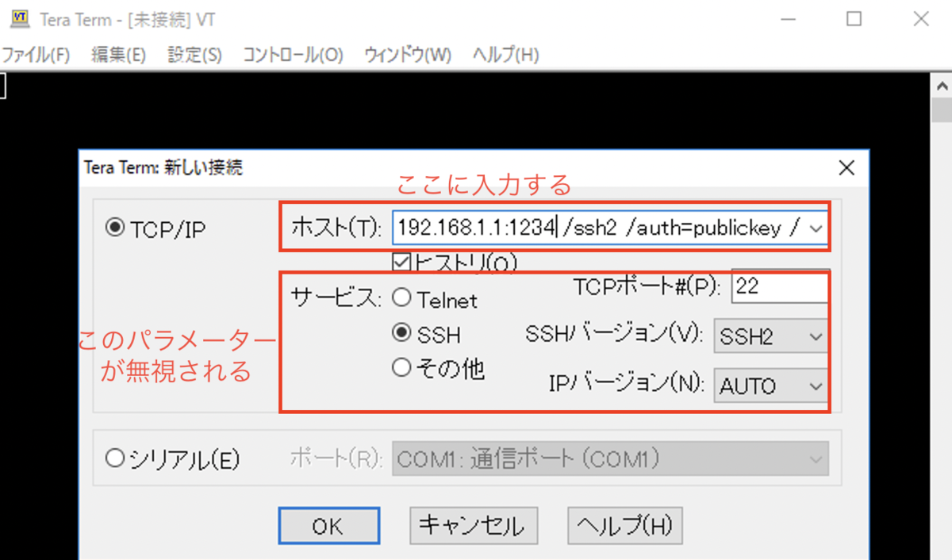Close the Tera Term main window

(x=922, y=19)
